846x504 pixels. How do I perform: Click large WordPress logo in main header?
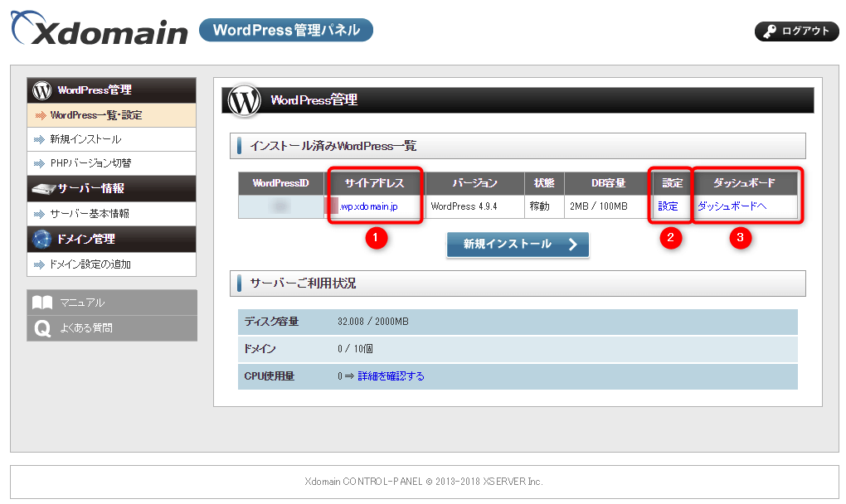[245, 100]
